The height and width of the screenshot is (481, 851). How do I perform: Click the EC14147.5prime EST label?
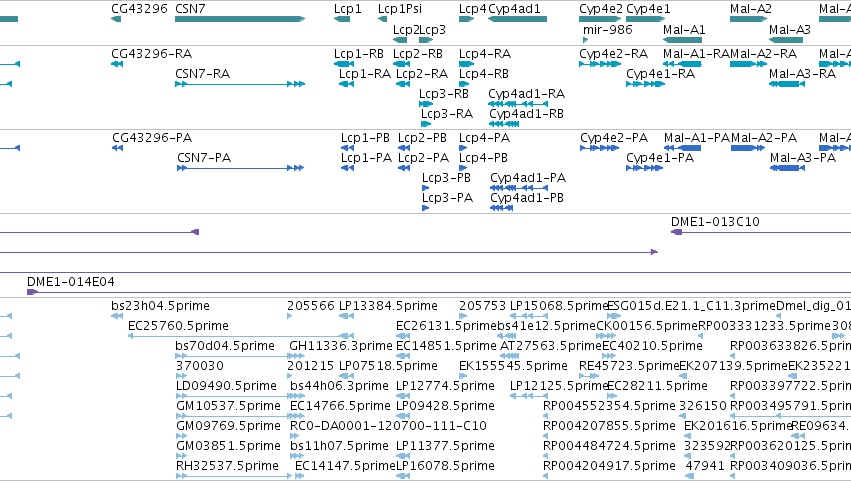coord(345,465)
